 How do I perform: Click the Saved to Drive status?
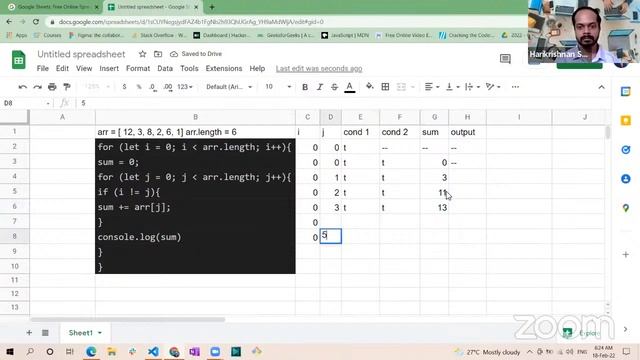pos(196,54)
